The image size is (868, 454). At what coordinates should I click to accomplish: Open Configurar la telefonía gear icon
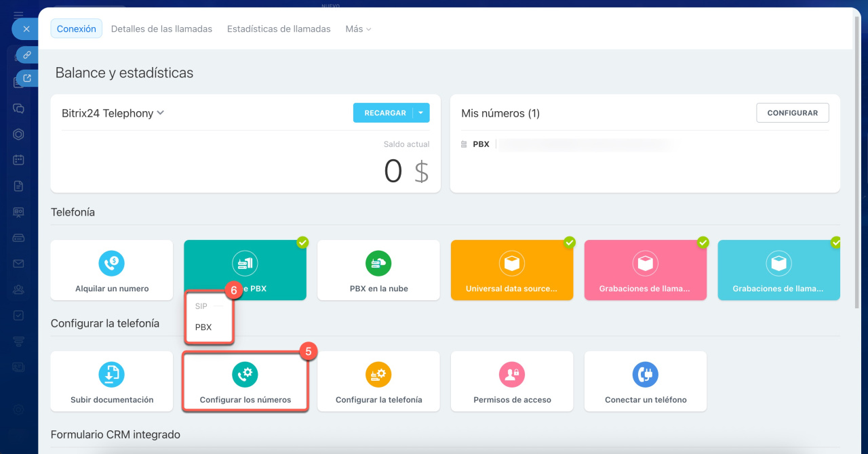pos(378,374)
